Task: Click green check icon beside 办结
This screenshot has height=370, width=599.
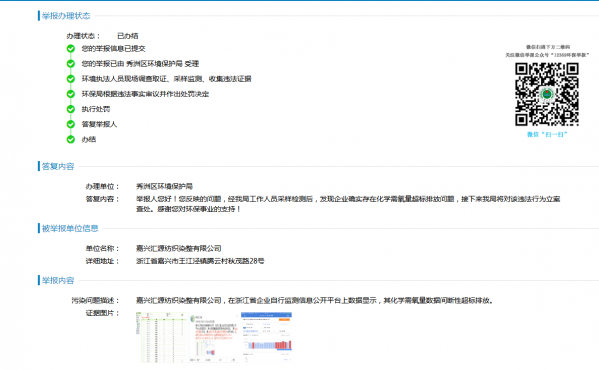Action: click(71, 139)
